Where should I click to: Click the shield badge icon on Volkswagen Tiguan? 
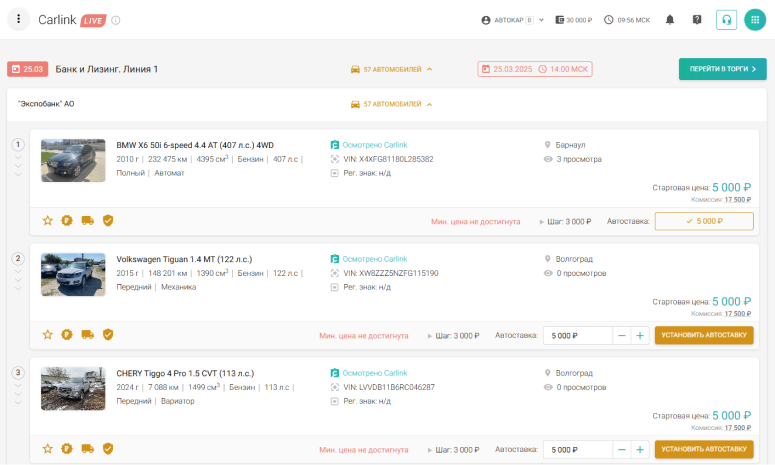tap(108, 335)
